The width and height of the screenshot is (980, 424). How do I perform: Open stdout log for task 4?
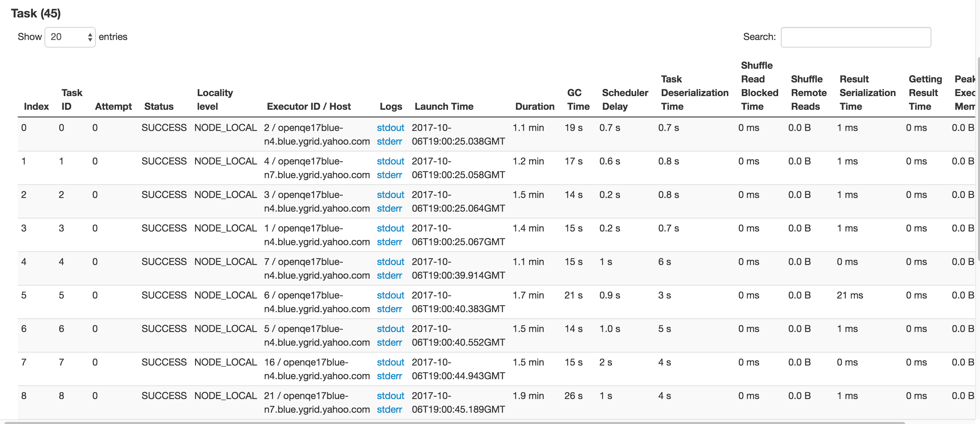390,262
